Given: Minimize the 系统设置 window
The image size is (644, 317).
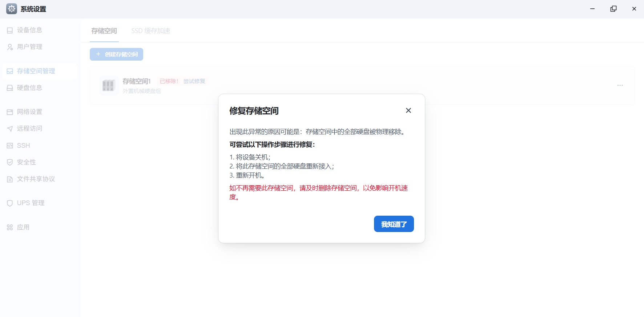Looking at the screenshot, I should 592,9.
